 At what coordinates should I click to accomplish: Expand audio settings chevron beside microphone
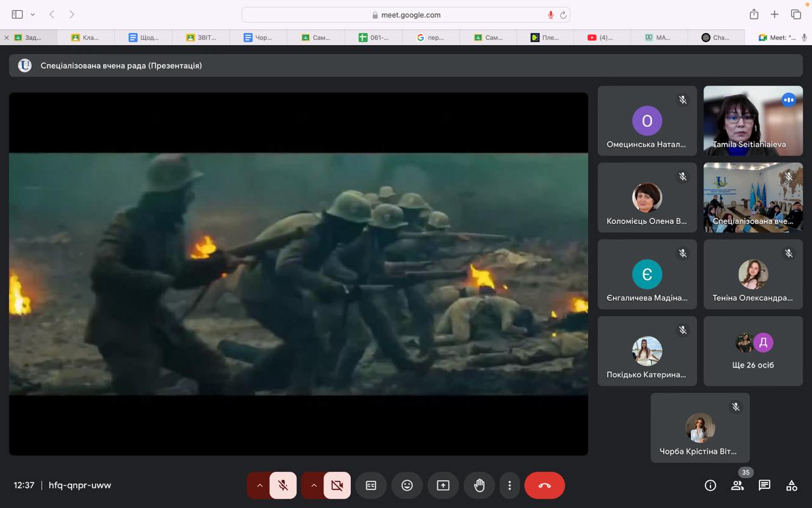click(259, 485)
